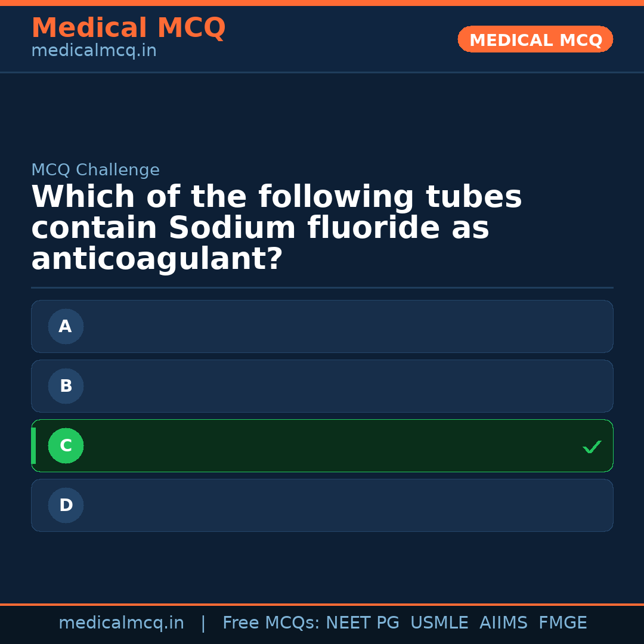Click the green checkmark on option C
644x644 pixels.
(x=592, y=447)
